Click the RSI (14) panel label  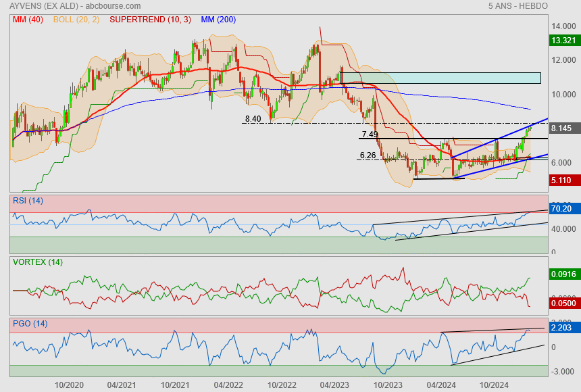click(x=28, y=201)
